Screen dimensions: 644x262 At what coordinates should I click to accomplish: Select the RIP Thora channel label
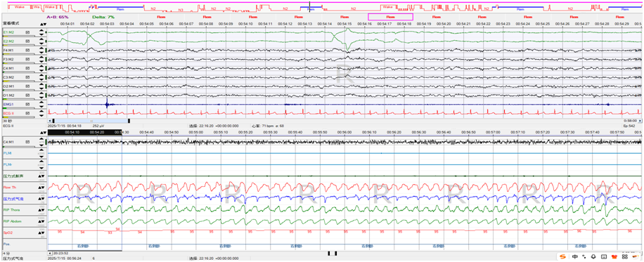click(x=11, y=210)
